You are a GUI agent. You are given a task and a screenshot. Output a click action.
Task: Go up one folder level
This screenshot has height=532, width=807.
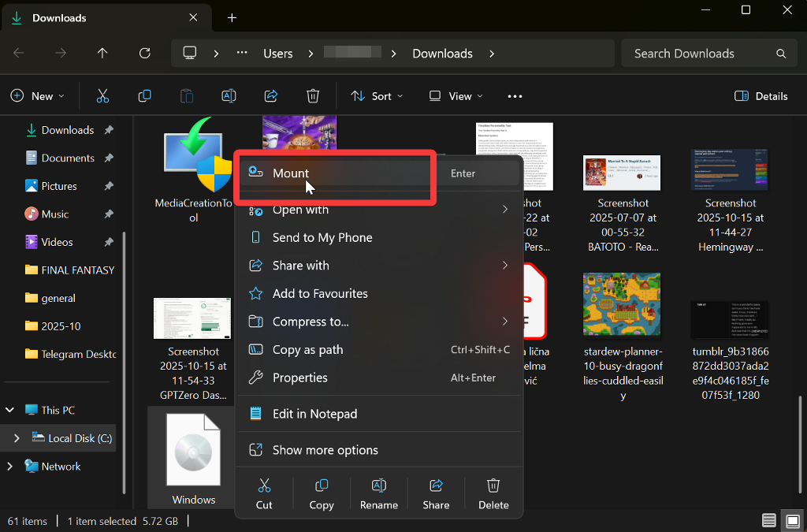click(x=102, y=54)
